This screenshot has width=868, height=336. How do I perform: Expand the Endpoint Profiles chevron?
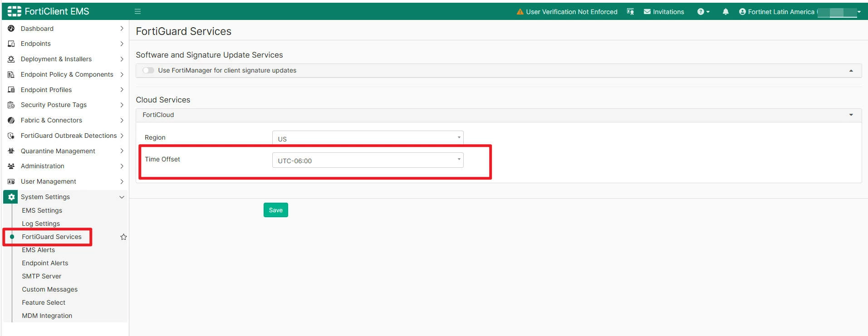point(122,90)
